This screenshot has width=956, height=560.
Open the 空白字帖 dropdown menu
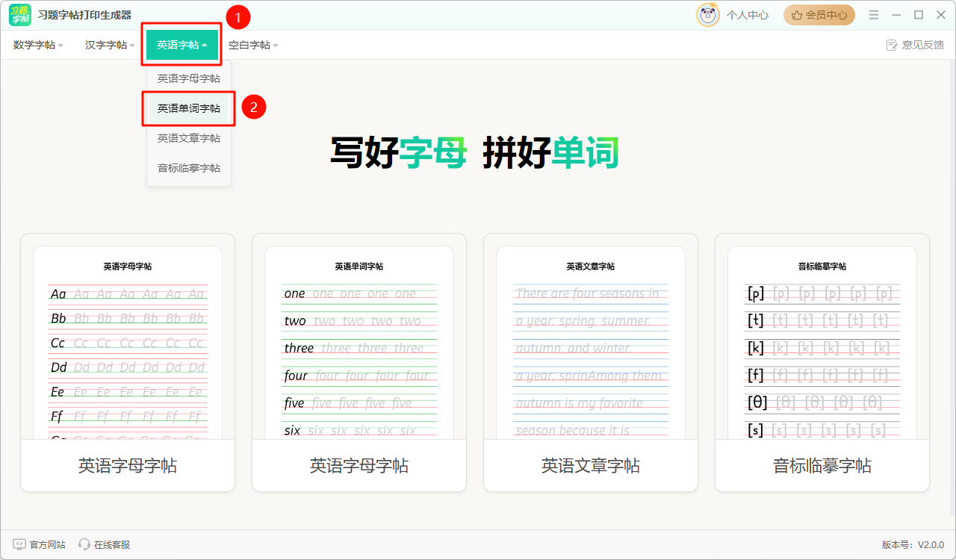click(x=253, y=45)
